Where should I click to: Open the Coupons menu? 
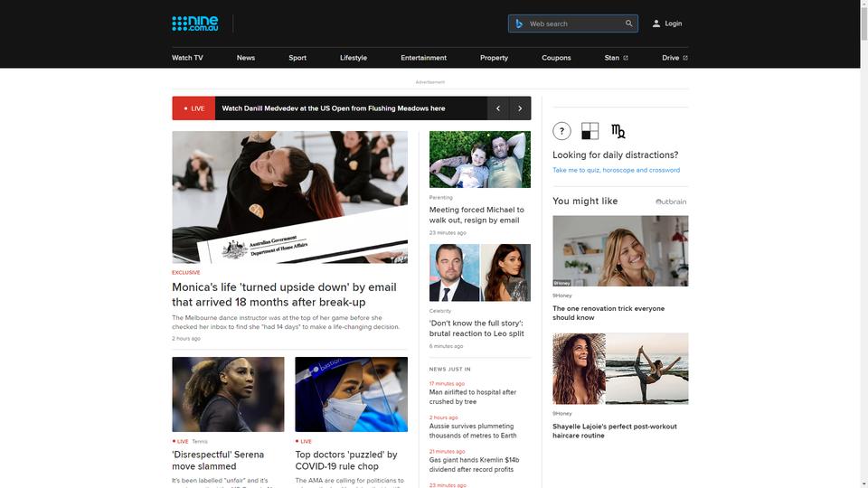(556, 58)
